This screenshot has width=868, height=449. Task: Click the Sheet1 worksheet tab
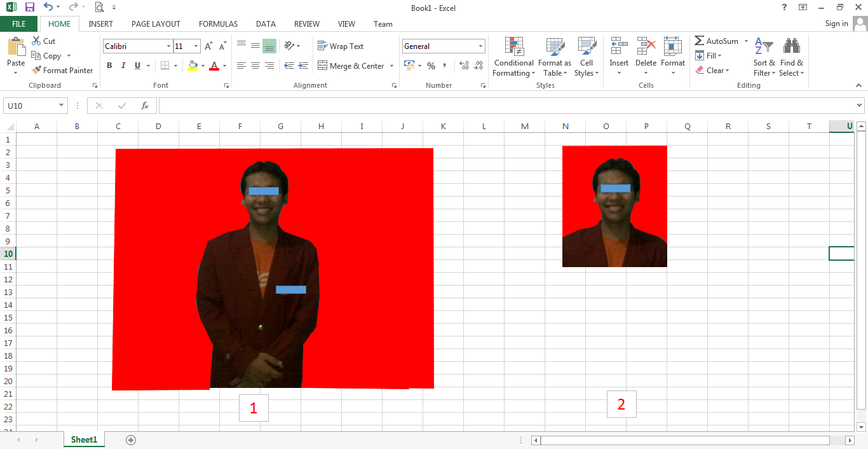(84, 439)
